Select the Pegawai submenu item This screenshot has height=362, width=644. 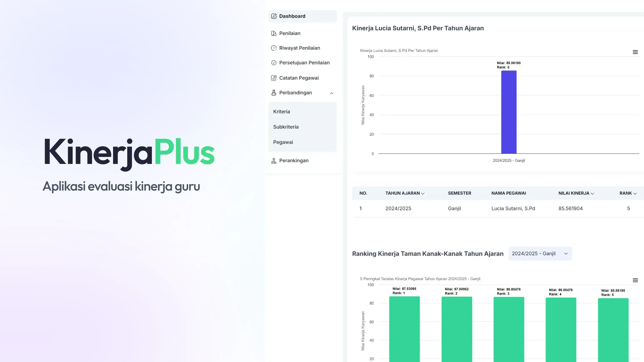[283, 142]
